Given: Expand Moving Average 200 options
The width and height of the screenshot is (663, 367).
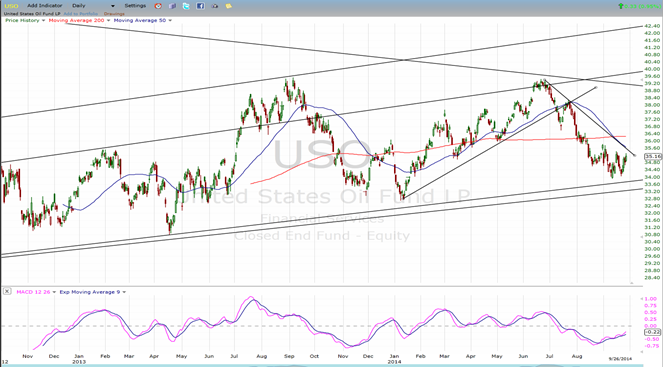Looking at the screenshot, I should click(108, 20).
